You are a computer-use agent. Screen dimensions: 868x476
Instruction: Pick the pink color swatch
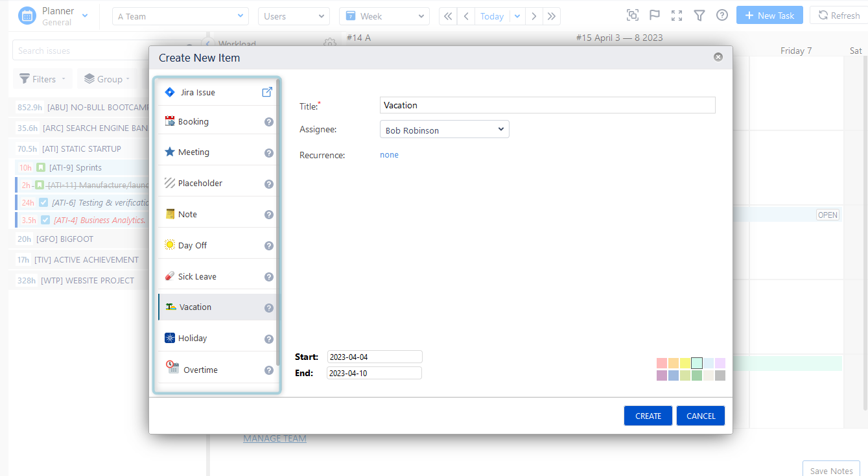[662, 363]
